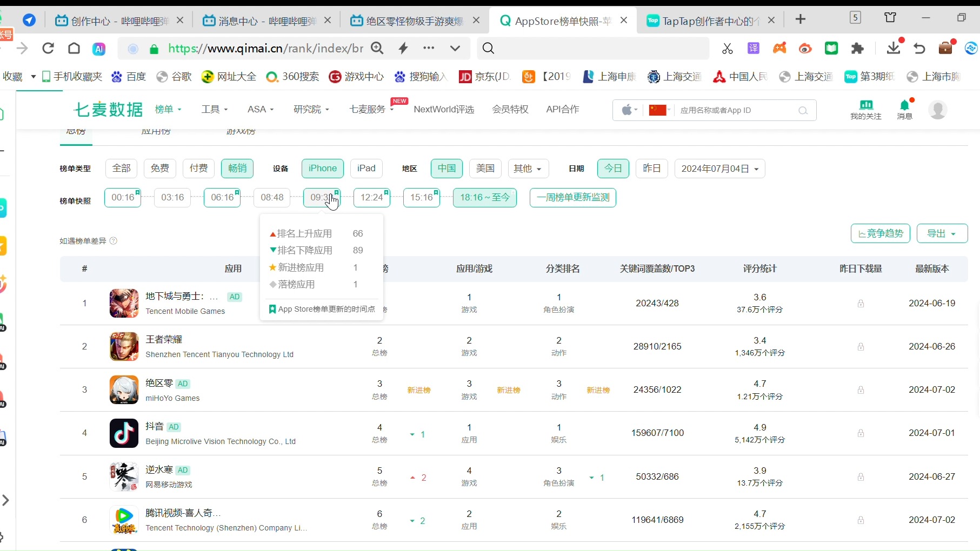Expand the 榜单 nav menu
Viewport: 980px width, 551px height.
(x=168, y=110)
